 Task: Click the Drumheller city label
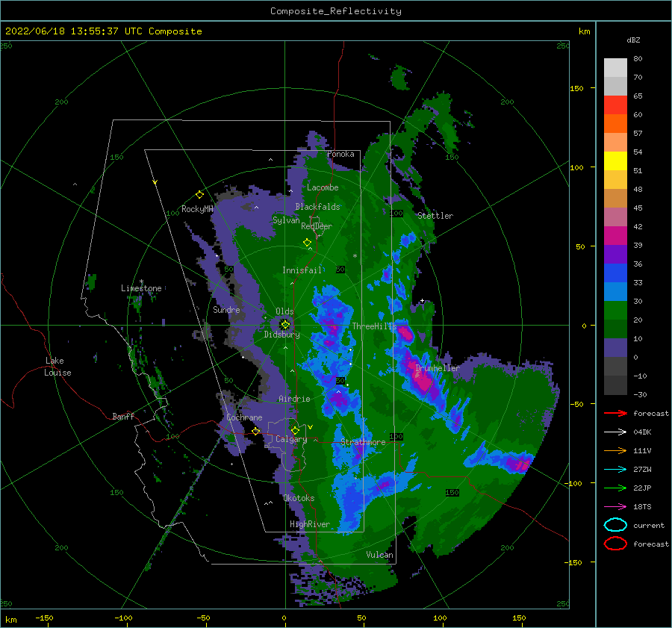438,368
